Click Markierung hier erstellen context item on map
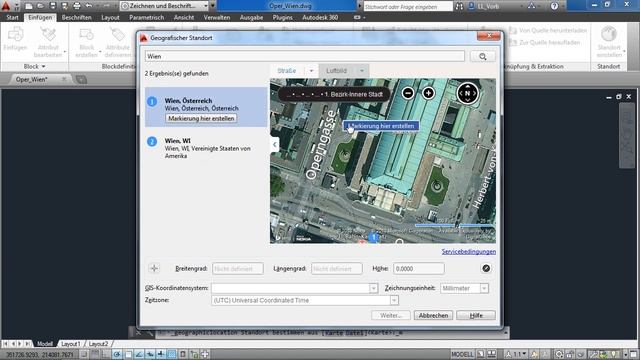 coord(381,126)
